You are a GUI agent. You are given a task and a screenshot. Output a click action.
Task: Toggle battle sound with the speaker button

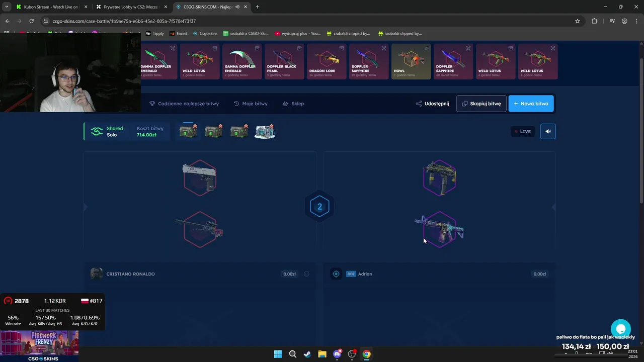(548, 131)
